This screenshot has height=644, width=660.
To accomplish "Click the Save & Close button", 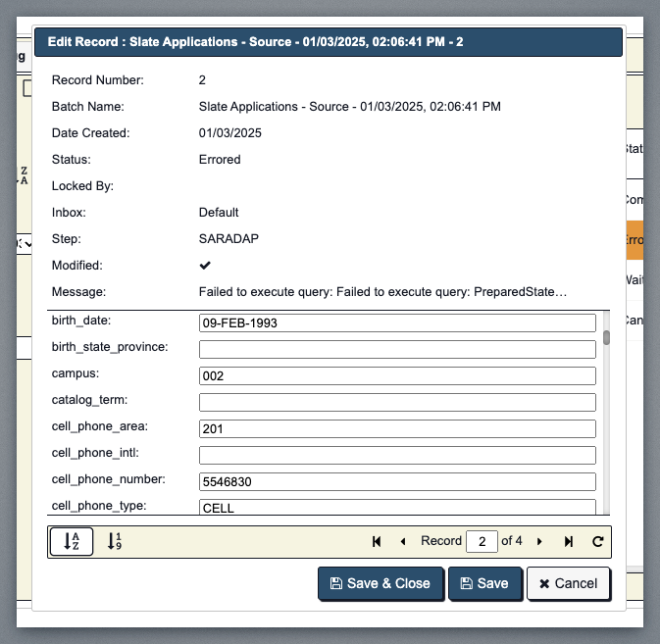I will coord(381,583).
